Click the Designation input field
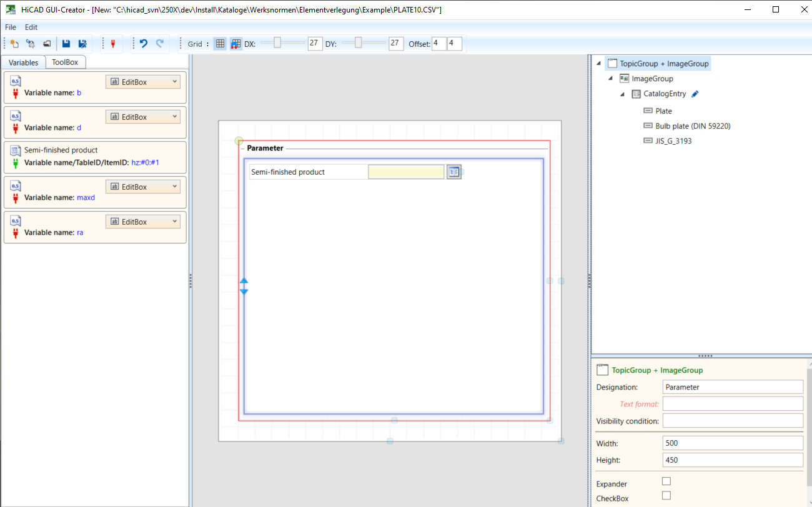The width and height of the screenshot is (812, 507). pyautogui.click(x=733, y=387)
